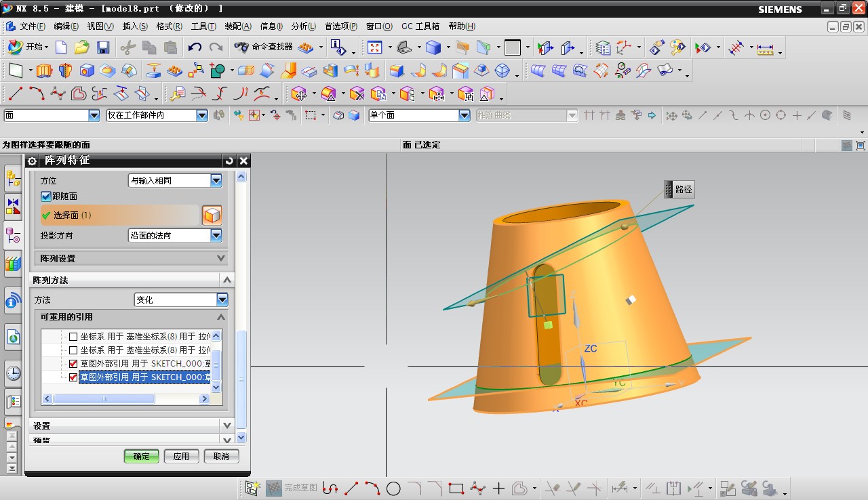Select the Rectangle tool in sketch toolbar
The width and height of the screenshot is (868, 500).
[x=456, y=488]
